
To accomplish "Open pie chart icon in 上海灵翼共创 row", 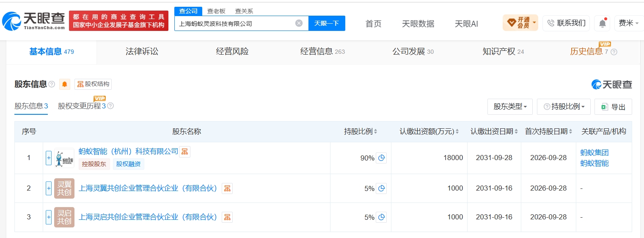I will 381,188.
